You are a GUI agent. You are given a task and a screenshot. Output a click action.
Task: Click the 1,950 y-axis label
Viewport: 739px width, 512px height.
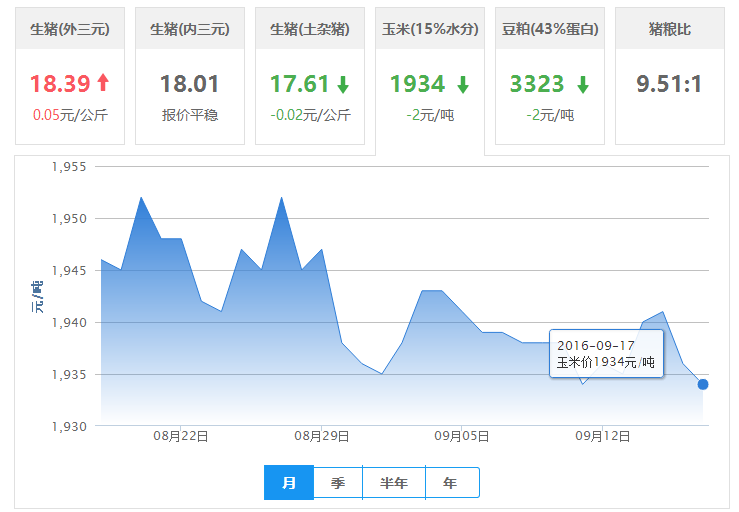[69, 219]
